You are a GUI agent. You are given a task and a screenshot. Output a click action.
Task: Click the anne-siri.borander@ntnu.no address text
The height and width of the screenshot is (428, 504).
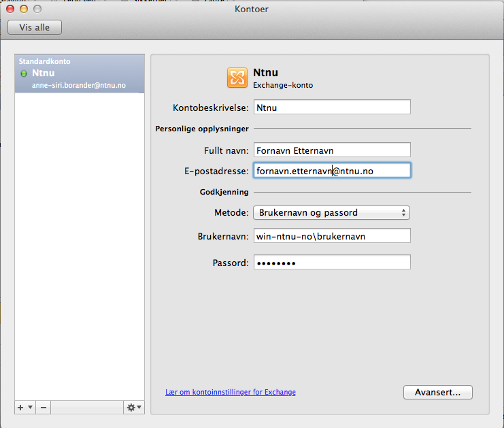point(79,85)
